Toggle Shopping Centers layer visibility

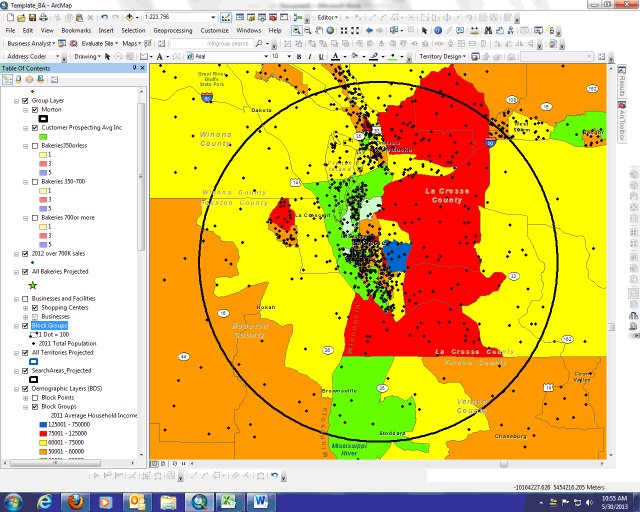click(x=36, y=307)
